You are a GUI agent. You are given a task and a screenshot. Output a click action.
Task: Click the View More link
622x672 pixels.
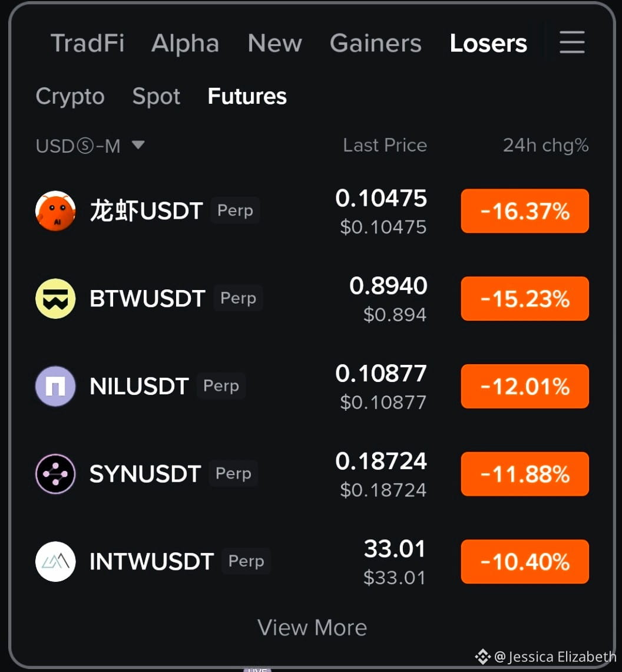coord(312,627)
